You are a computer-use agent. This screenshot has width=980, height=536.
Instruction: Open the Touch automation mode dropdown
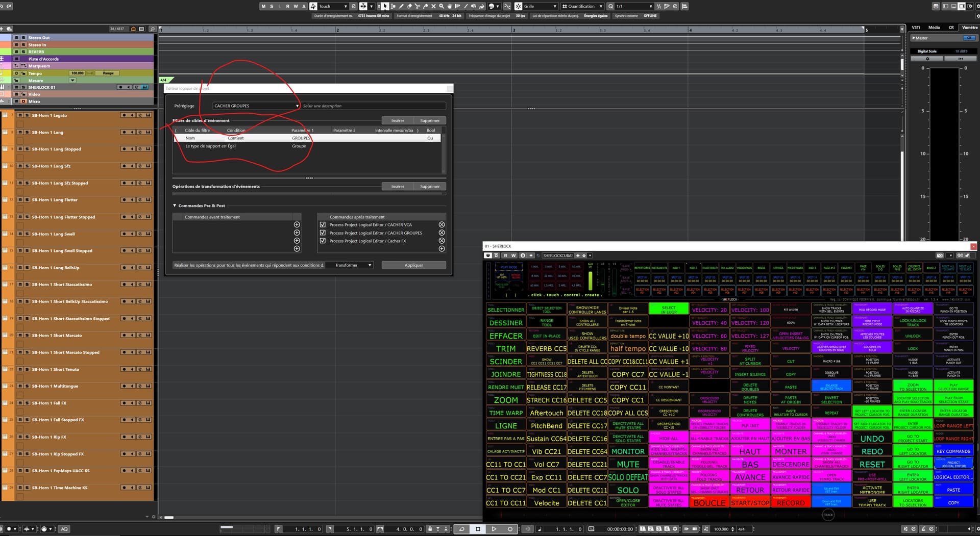pyautogui.click(x=333, y=6)
